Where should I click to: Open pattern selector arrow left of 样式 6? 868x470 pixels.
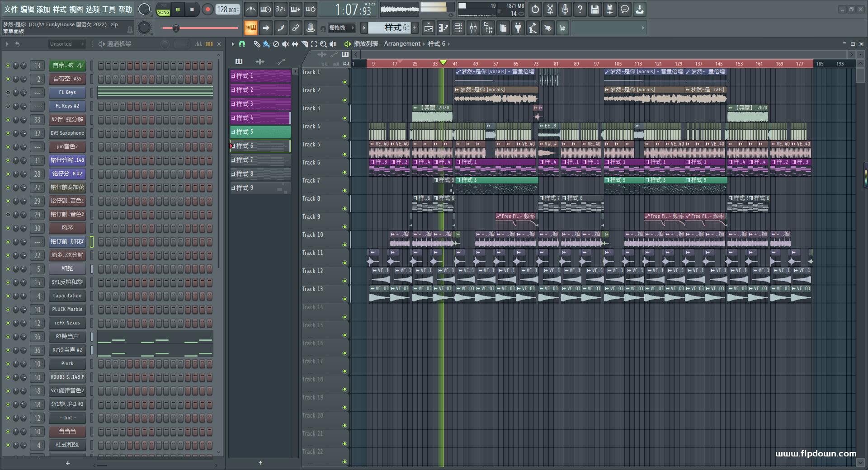[364, 28]
